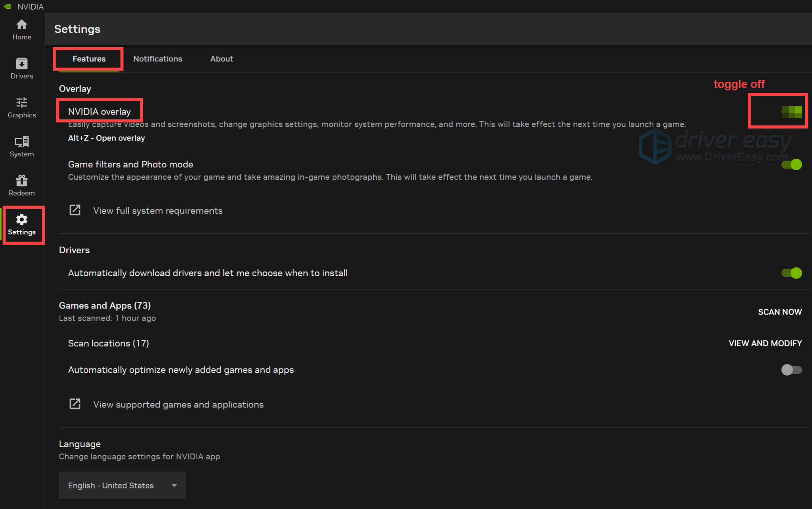Open the English - United States dropdown
This screenshot has height=509, width=812.
coord(122,485)
